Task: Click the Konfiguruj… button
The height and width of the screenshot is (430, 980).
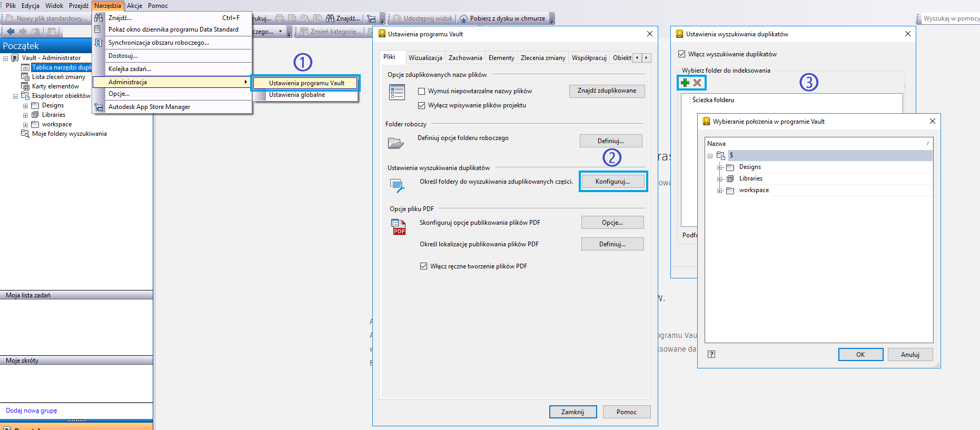Action: [x=612, y=182]
